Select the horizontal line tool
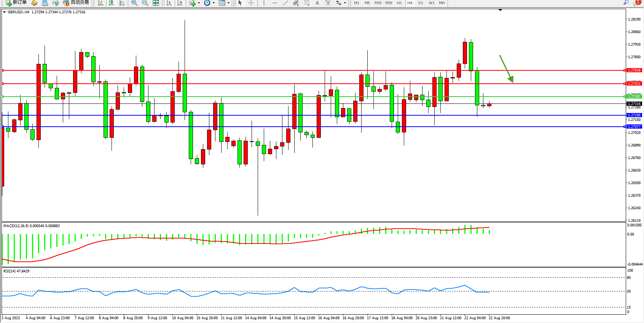The image size is (644, 323). click(274, 3)
